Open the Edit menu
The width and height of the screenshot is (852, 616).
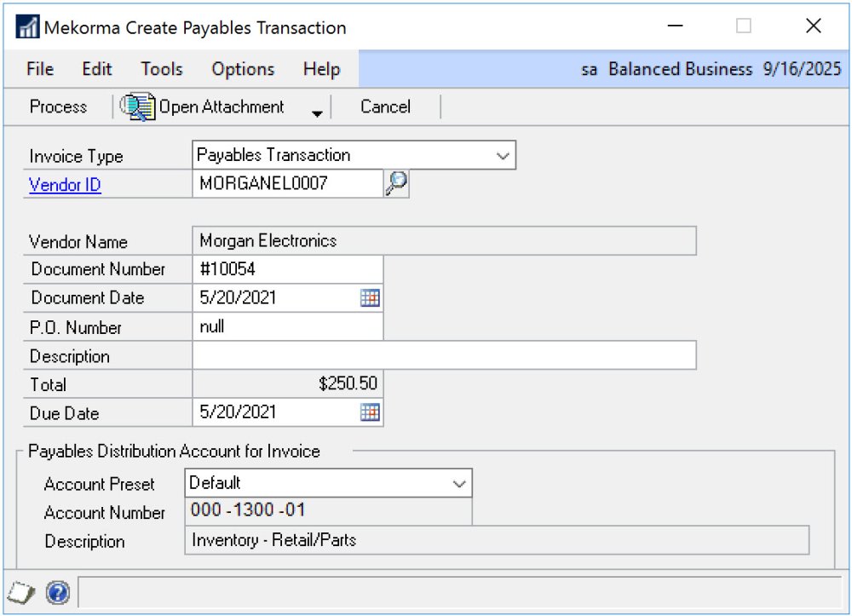pyautogui.click(x=95, y=69)
